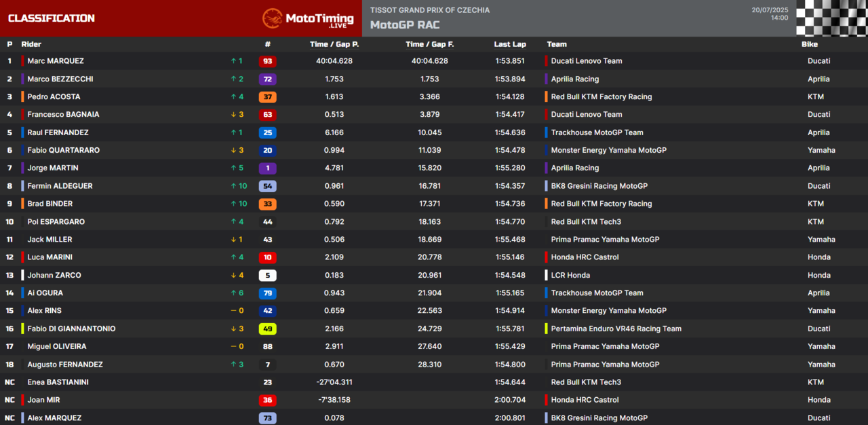Click Joan Mir's last lap 2:00.704
This screenshot has height=425, width=868.
(510, 400)
